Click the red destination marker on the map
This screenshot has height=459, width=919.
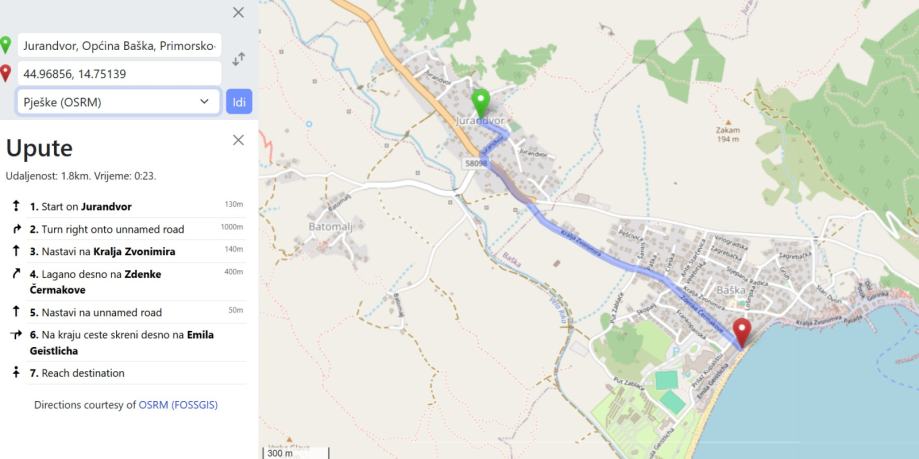[x=743, y=334]
